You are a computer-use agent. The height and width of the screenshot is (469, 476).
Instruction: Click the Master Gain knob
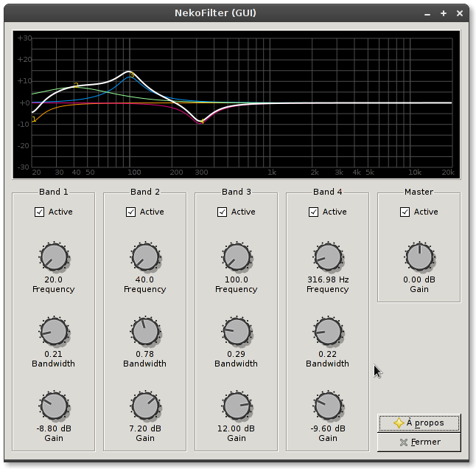pos(419,257)
